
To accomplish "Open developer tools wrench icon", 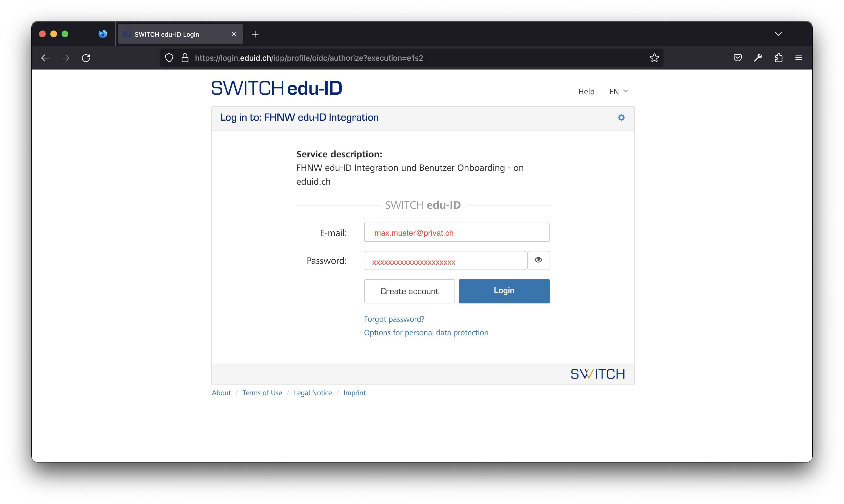I will coord(758,58).
